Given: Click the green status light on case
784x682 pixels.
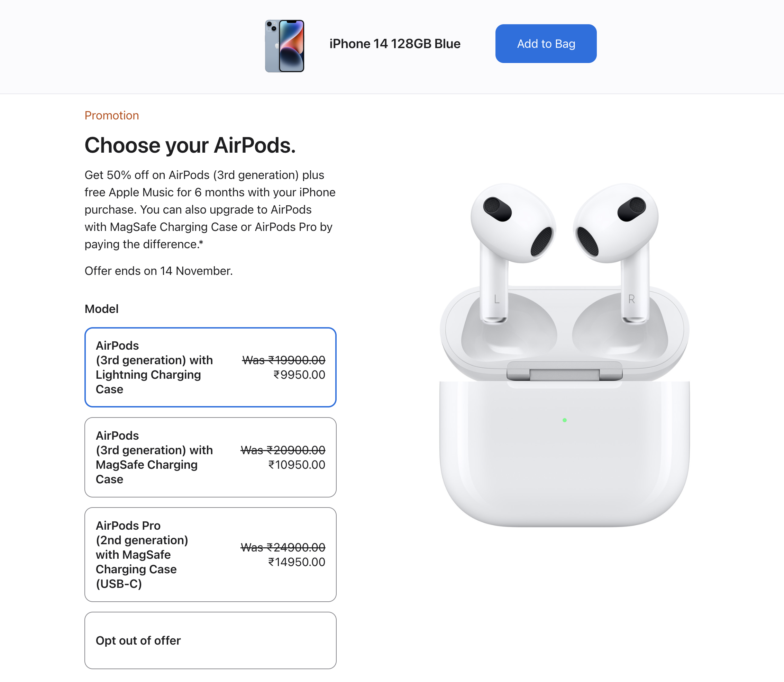Looking at the screenshot, I should 565,420.
